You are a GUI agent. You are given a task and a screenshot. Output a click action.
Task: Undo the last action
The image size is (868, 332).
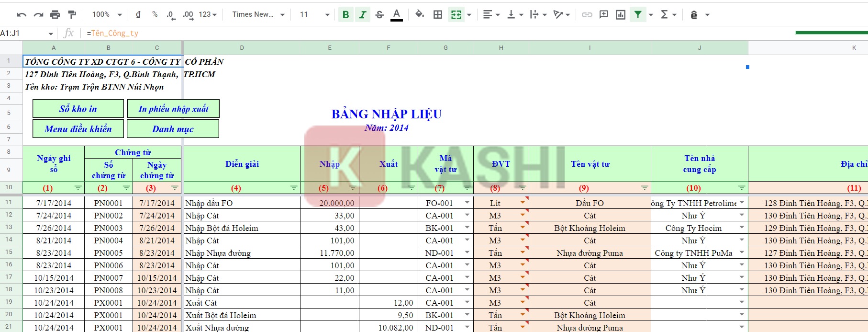click(x=22, y=14)
